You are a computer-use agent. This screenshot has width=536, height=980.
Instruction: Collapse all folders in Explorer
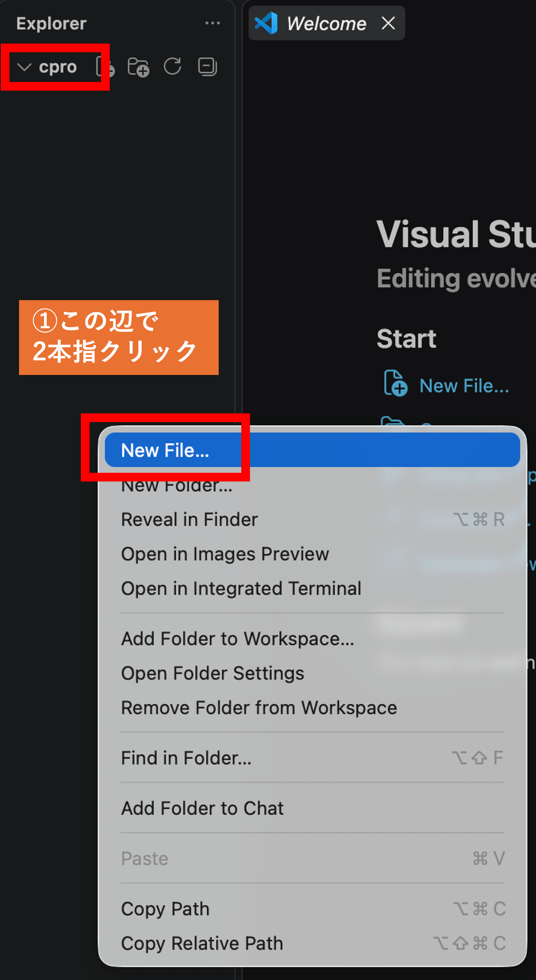[x=208, y=67]
